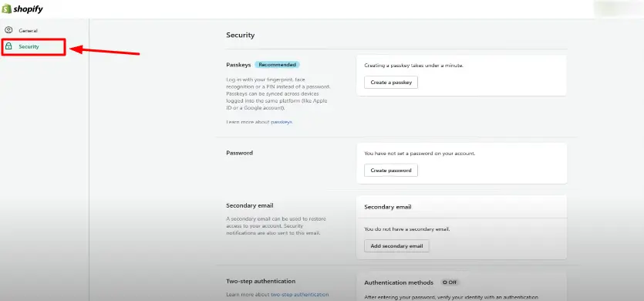
Task: Click the Password section title
Action: (239, 153)
